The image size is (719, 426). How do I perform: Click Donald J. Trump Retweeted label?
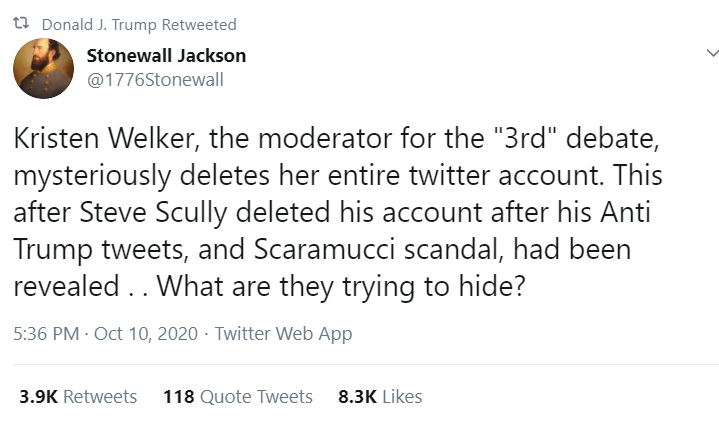click(139, 24)
